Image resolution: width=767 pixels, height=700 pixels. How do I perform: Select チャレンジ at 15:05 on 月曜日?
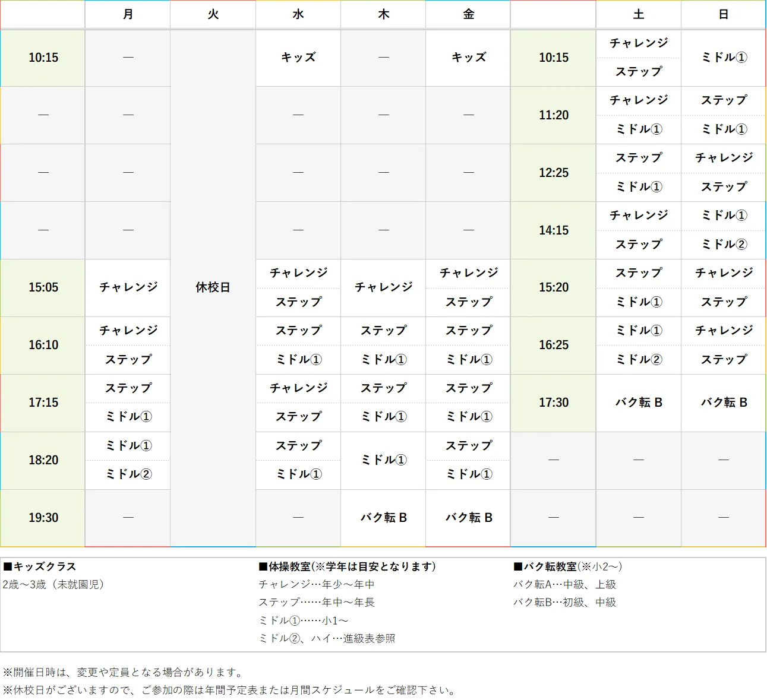pyautogui.click(x=128, y=287)
